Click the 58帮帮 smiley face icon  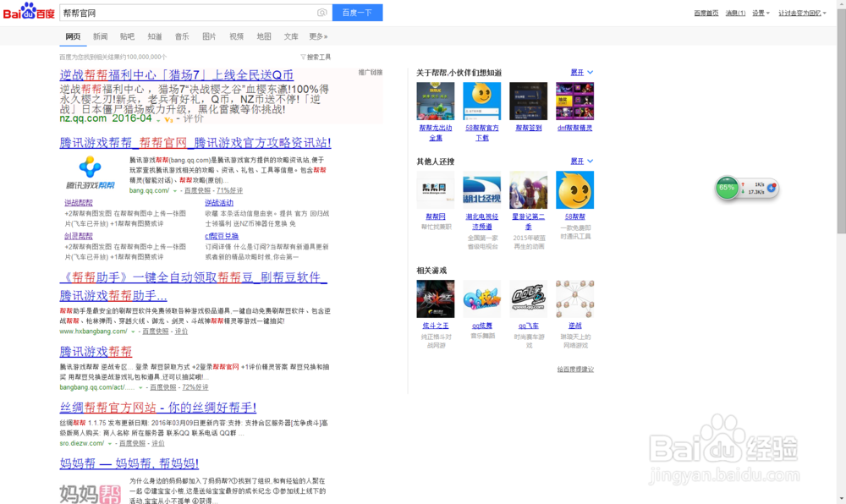click(574, 189)
